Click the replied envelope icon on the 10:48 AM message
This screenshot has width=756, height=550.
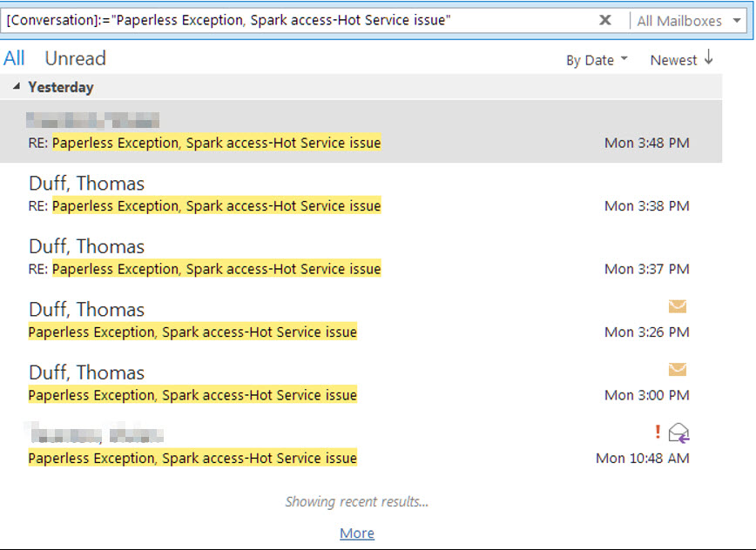tap(678, 432)
